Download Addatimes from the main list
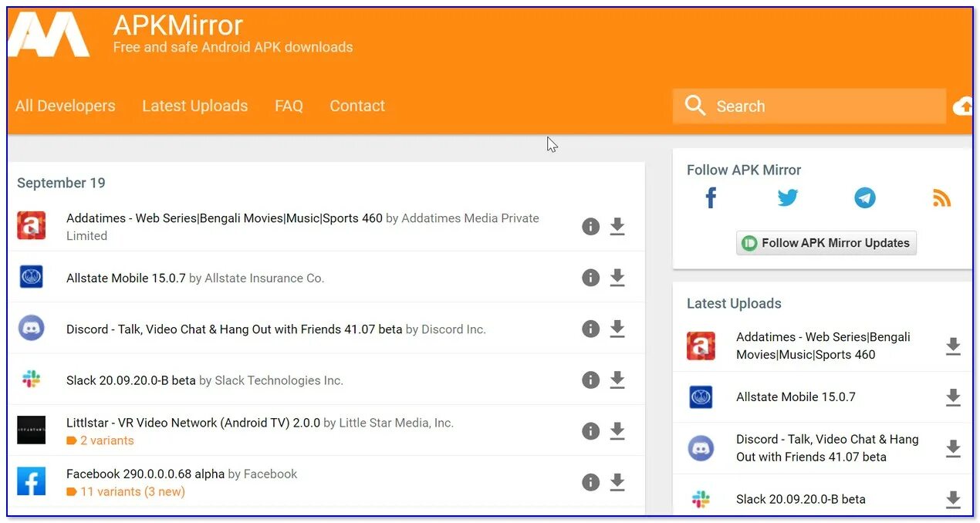The width and height of the screenshot is (980, 523). coord(617,226)
